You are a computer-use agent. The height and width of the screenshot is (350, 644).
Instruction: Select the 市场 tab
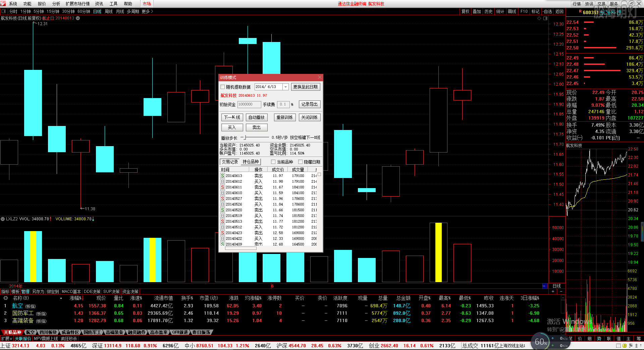point(147,4)
